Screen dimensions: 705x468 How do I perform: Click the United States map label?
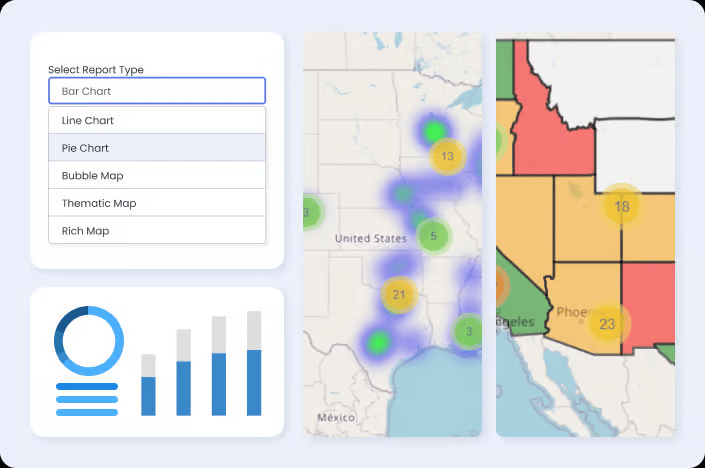coord(371,238)
